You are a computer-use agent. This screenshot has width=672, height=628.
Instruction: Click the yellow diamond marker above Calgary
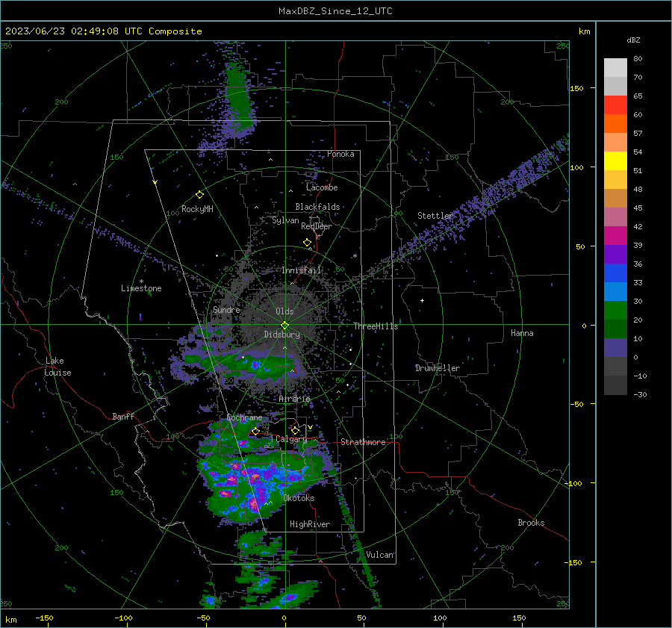click(x=295, y=430)
